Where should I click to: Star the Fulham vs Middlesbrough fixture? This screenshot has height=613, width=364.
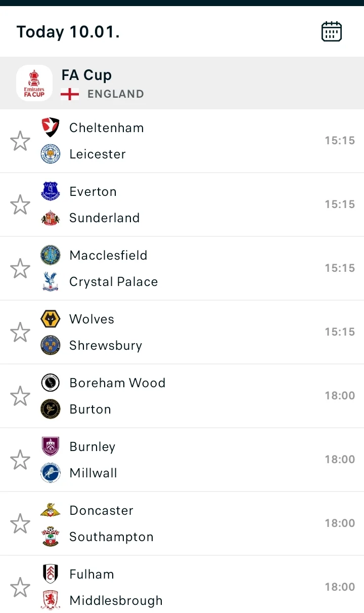[x=20, y=588]
